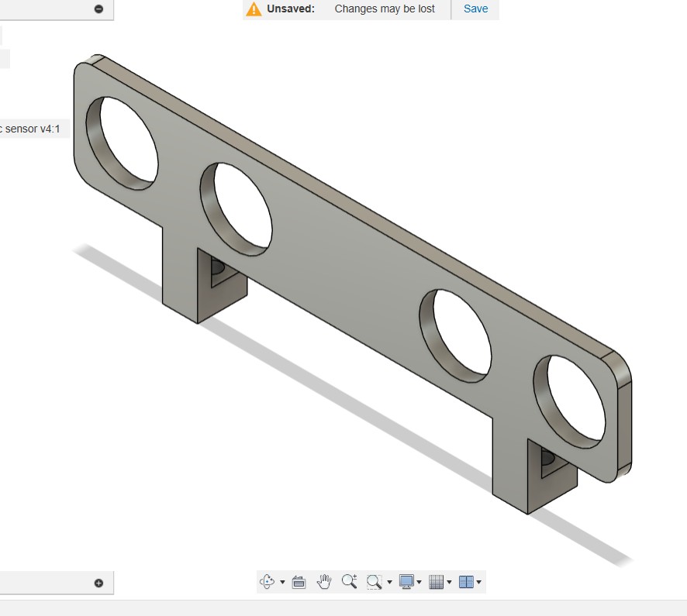The width and height of the screenshot is (687, 616).
Task: Select the Orbit tool in navigation bar
Action: pos(266,581)
